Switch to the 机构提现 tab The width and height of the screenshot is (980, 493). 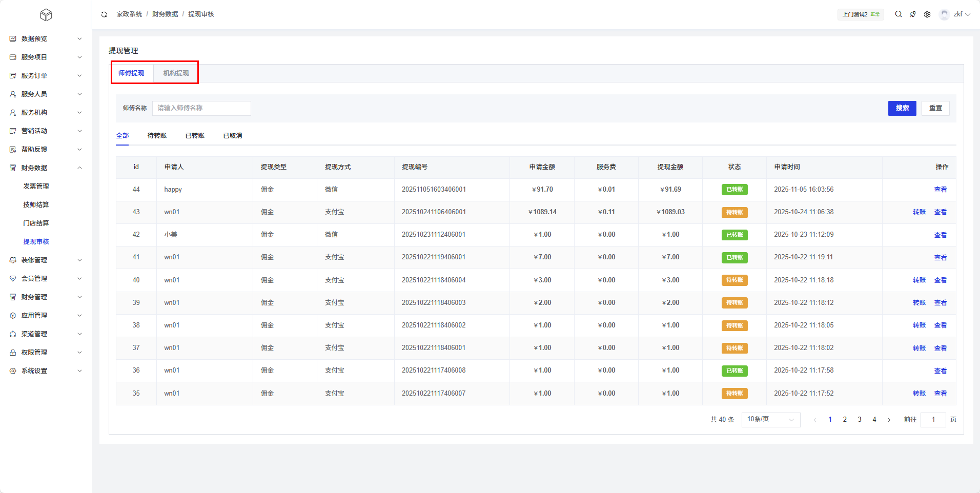click(176, 73)
